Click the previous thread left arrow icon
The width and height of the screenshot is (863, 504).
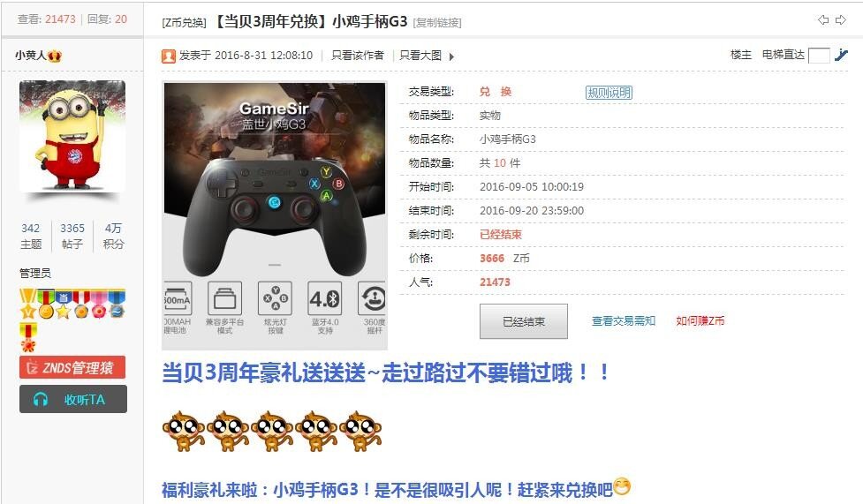click(823, 20)
